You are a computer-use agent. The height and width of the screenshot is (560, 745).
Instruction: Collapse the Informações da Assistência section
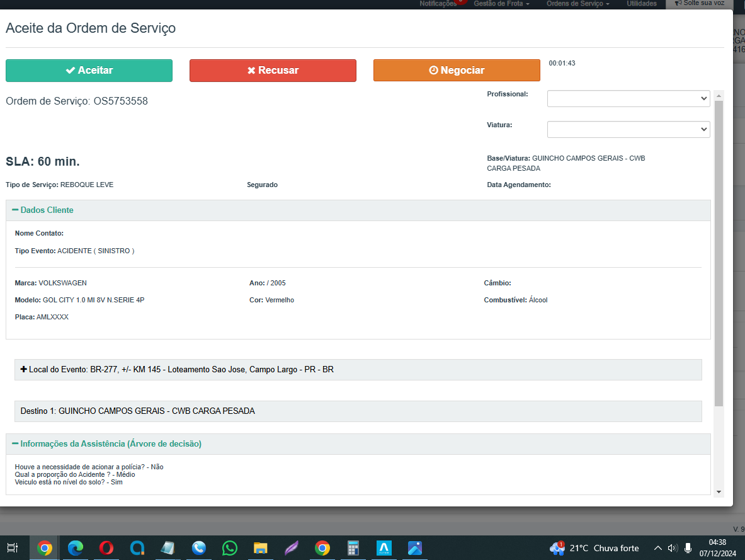pos(106,444)
